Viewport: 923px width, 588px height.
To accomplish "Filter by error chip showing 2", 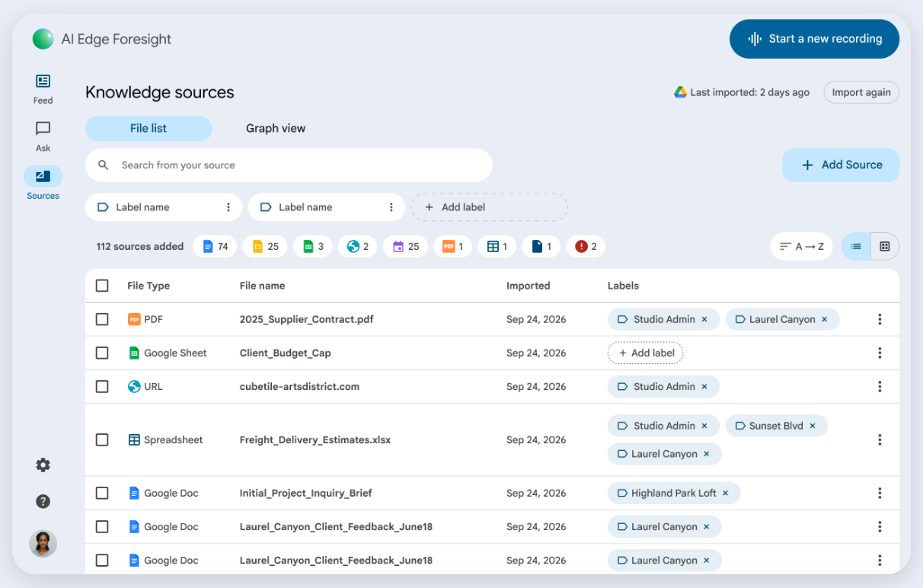I will [586, 246].
